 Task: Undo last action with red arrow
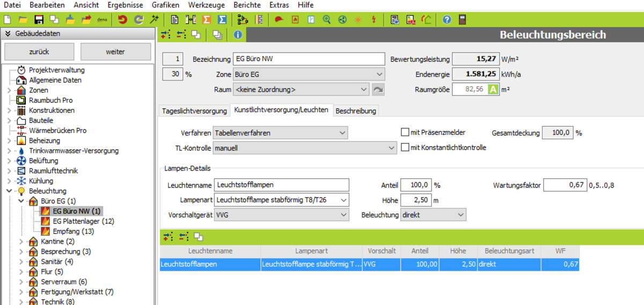point(123,20)
